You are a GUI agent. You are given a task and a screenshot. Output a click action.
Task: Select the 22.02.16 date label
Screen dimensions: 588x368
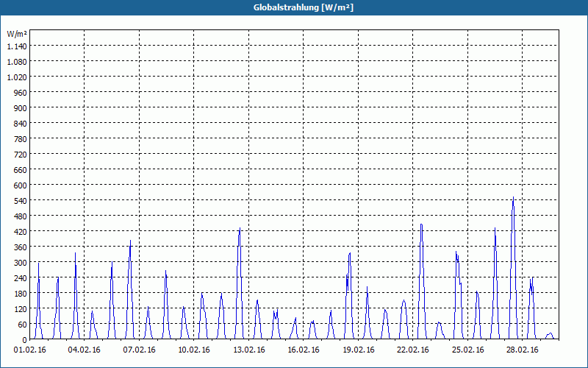(413, 350)
